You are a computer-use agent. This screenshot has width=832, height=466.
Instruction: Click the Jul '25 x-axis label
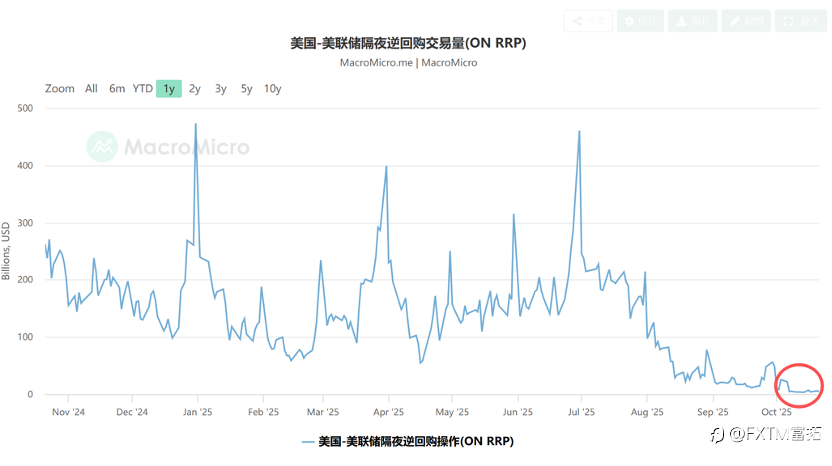tap(581, 412)
